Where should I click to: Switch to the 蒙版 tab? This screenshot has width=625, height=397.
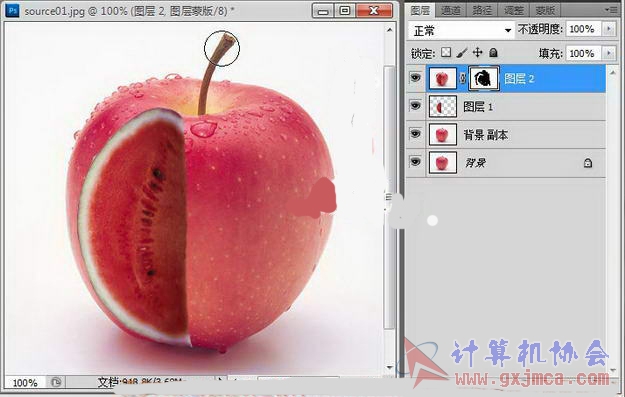(545, 10)
